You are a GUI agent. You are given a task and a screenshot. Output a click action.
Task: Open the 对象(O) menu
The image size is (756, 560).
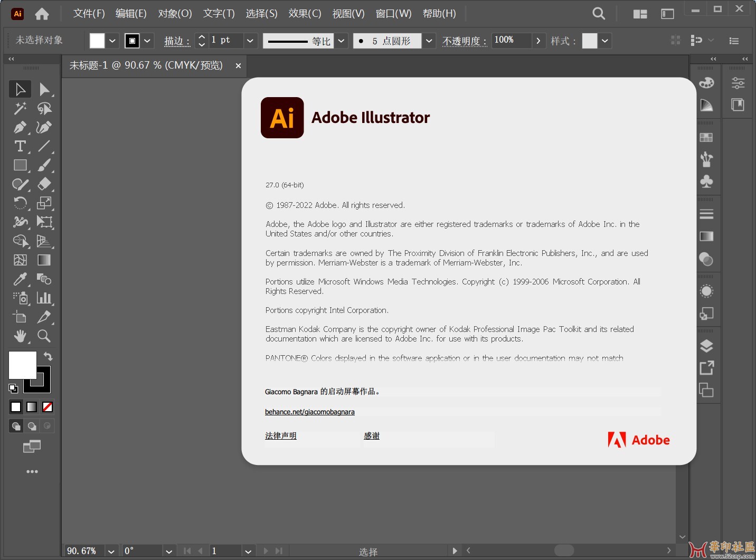(175, 14)
